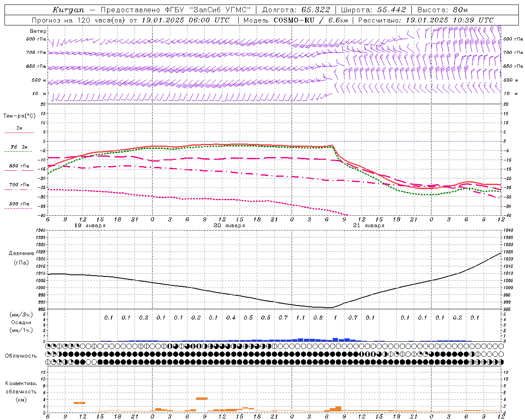Viewport: 525px width, 420px height.
Task: Click the dashed line sample under "Td 2м" legend
Action: pyautogui.click(x=19, y=151)
